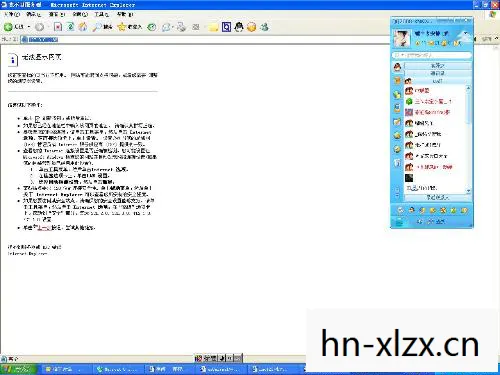
Task: Click the Print icon in IE toolbar
Action: tap(181, 27)
